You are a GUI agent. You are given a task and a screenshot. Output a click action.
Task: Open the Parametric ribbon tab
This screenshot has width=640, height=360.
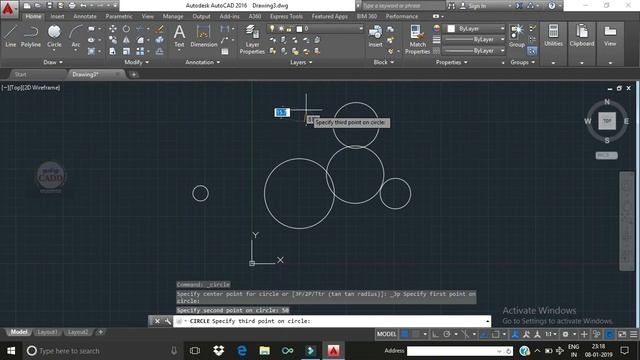click(119, 16)
